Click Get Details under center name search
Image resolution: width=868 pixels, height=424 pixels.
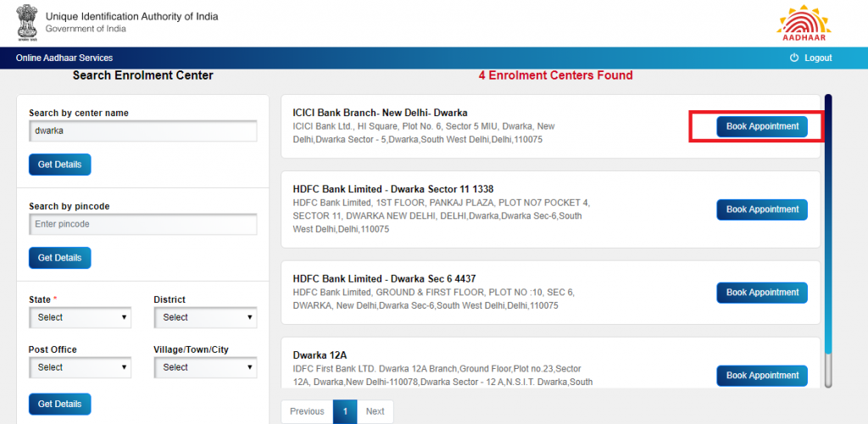[x=60, y=165]
